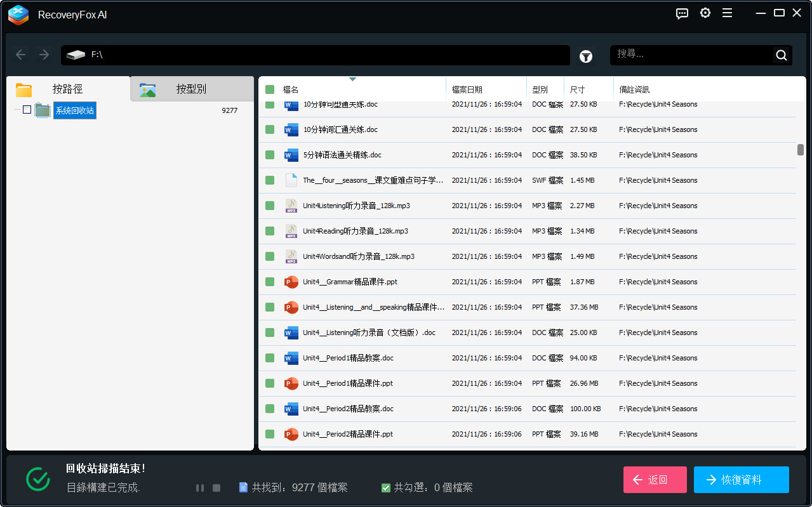Click the RecoveryFox AI logo icon

18,15
